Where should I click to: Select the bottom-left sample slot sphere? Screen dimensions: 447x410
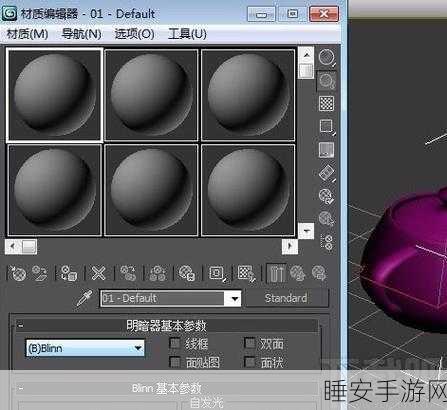(54, 190)
